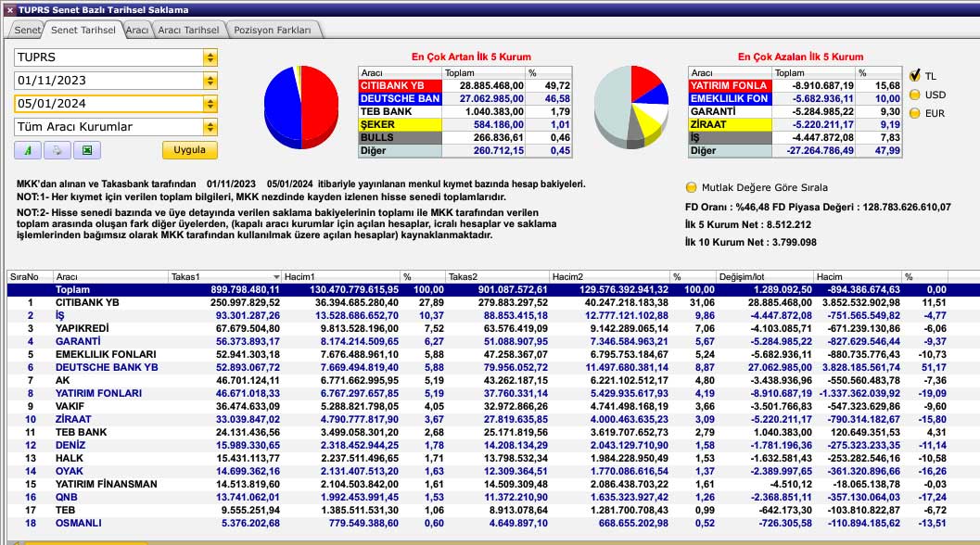This screenshot has height=545, width=980.
Task: Expand the 'Tüm Aracı Kurumlar' dropdown
Action: click(x=210, y=127)
